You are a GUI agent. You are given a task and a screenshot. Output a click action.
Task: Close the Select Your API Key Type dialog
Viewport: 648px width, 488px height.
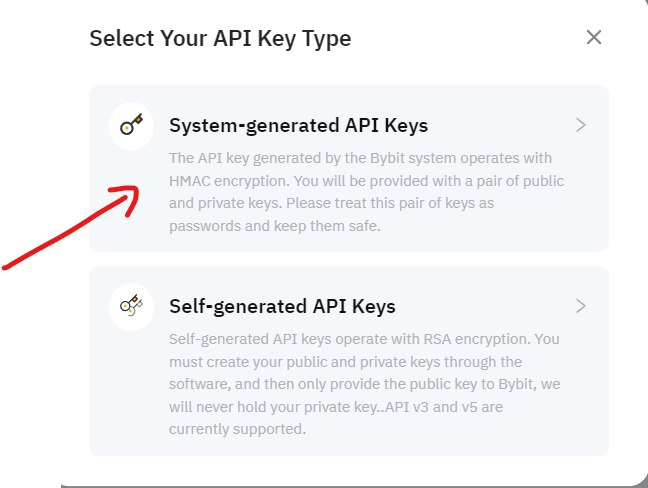click(x=594, y=38)
